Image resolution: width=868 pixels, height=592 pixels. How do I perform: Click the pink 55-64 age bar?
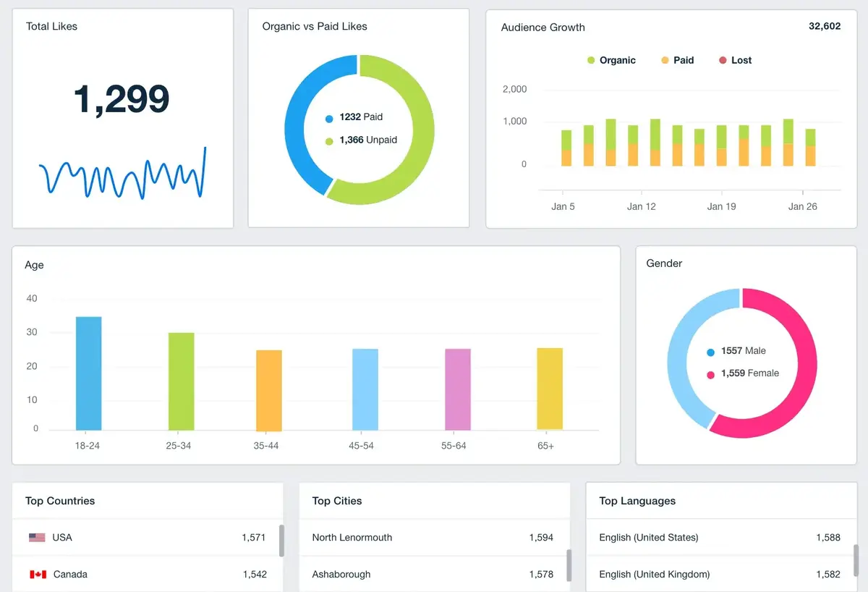pos(458,389)
